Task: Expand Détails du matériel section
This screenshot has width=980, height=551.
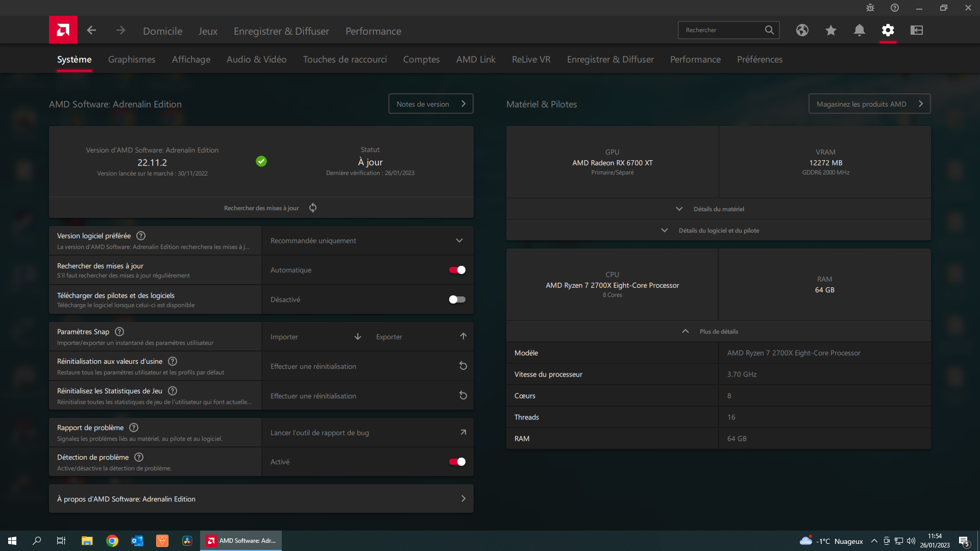Action: click(719, 209)
